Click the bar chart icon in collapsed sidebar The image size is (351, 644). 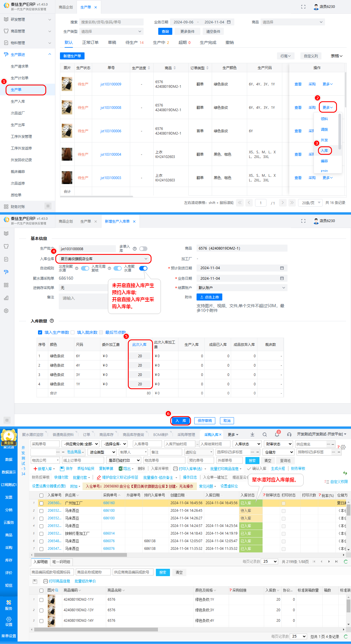(x=6, y=298)
